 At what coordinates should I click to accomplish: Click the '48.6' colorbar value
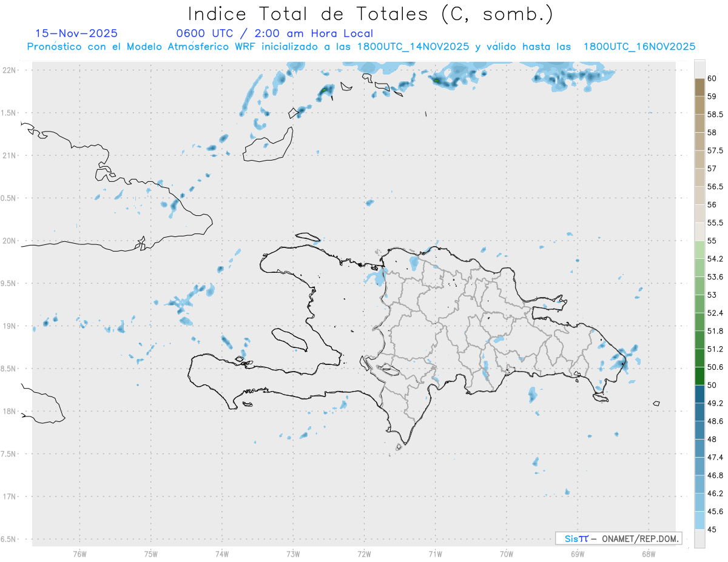715,421
